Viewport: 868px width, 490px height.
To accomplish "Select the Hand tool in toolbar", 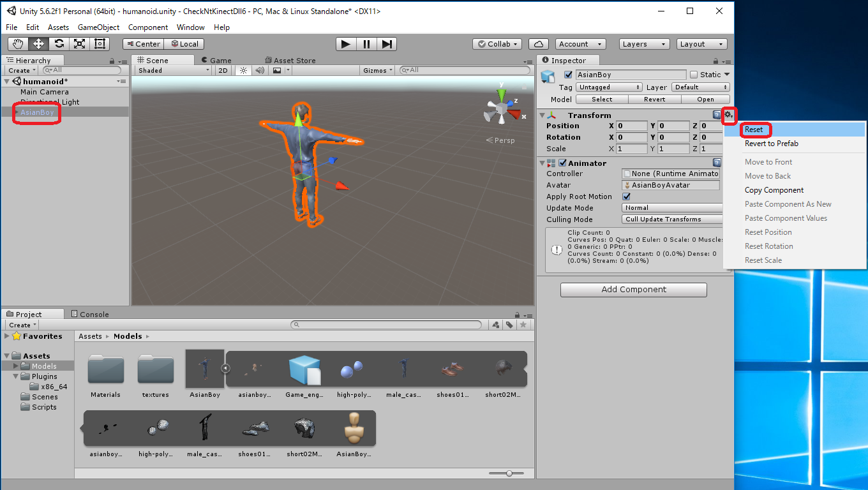I will click(x=18, y=44).
